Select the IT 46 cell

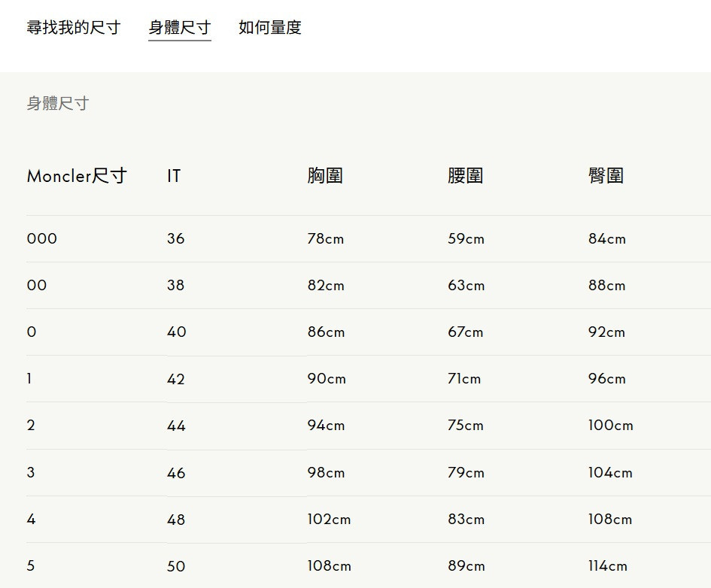point(176,473)
